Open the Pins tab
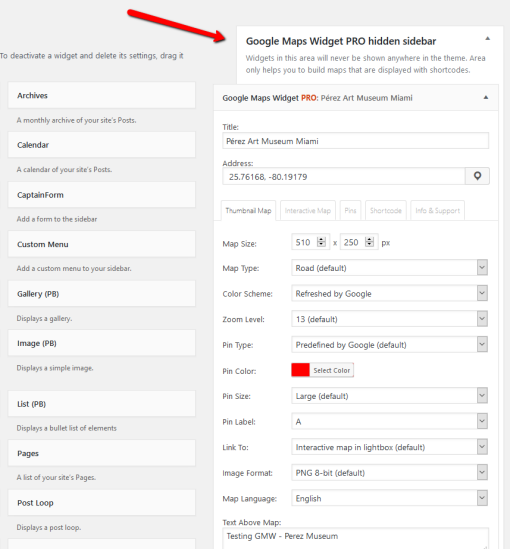Image resolution: width=510 pixels, height=549 pixels. pos(350,210)
